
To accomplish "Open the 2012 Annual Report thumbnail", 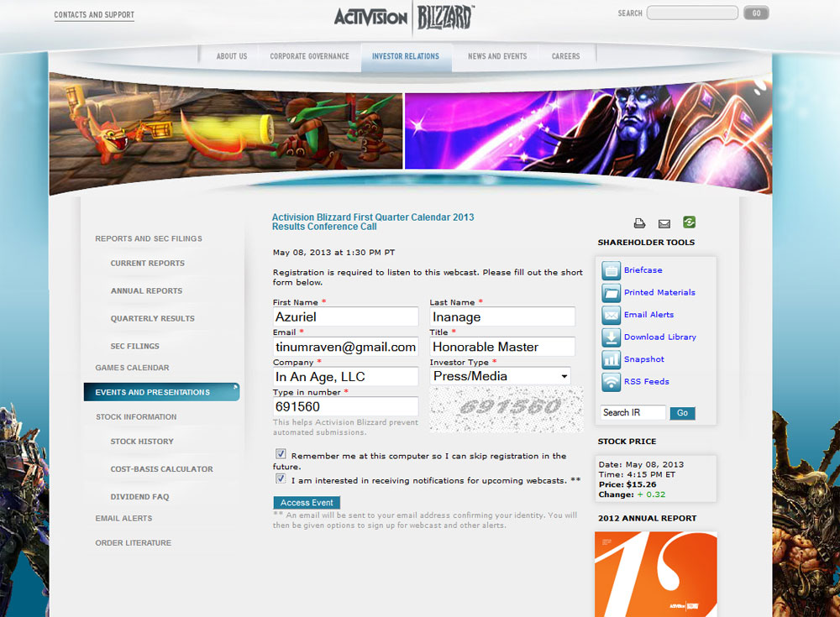I will pyautogui.click(x=655, y=574).
